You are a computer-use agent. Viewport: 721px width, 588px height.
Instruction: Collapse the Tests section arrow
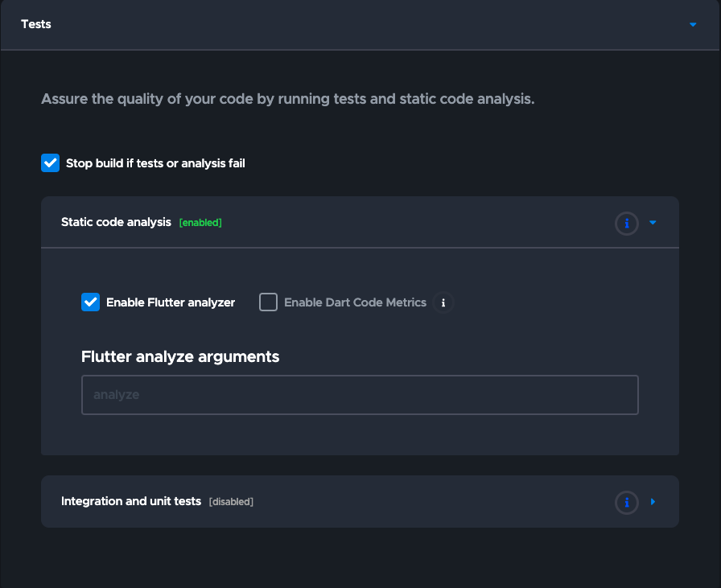[693, 25]
